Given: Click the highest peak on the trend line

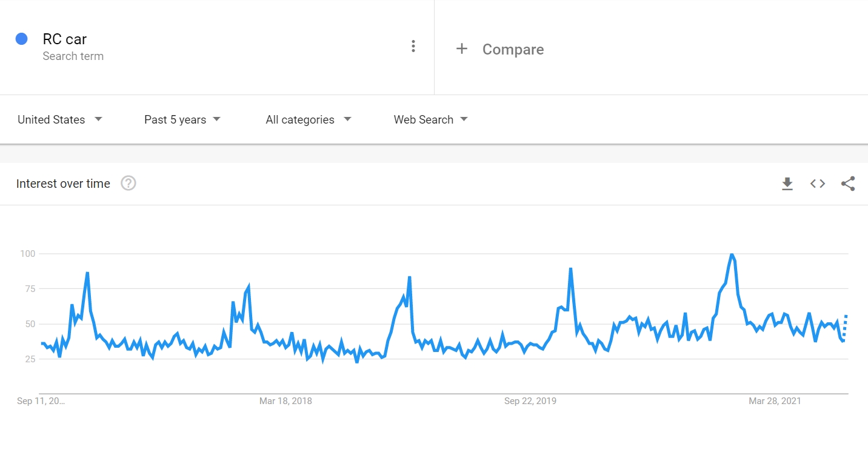Looking at the screenshot, I should (732, 255).
